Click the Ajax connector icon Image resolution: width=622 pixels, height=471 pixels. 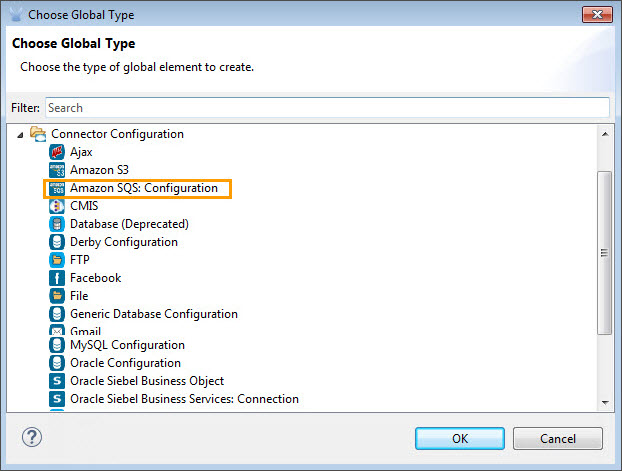click(57, 152)
